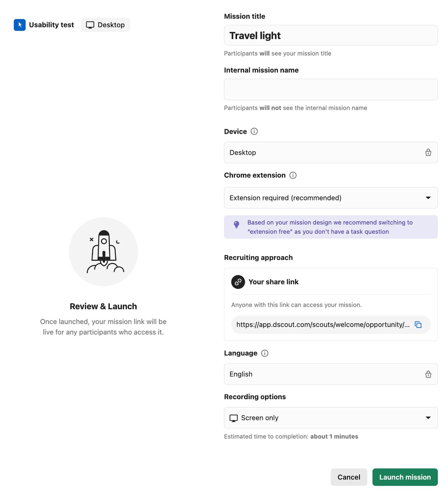
Task: Select the Desktop device tag
Action: (105, 25)
